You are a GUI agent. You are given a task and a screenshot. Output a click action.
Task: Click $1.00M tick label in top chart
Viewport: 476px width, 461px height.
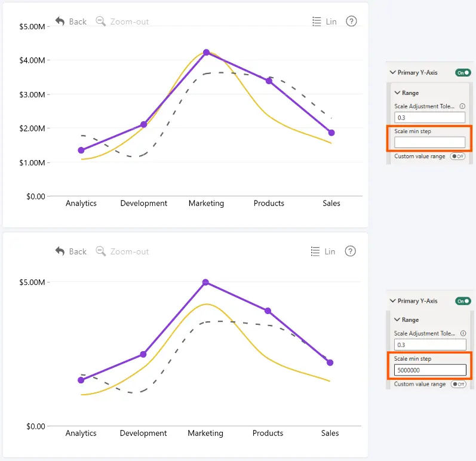click(x=32, y=162)
